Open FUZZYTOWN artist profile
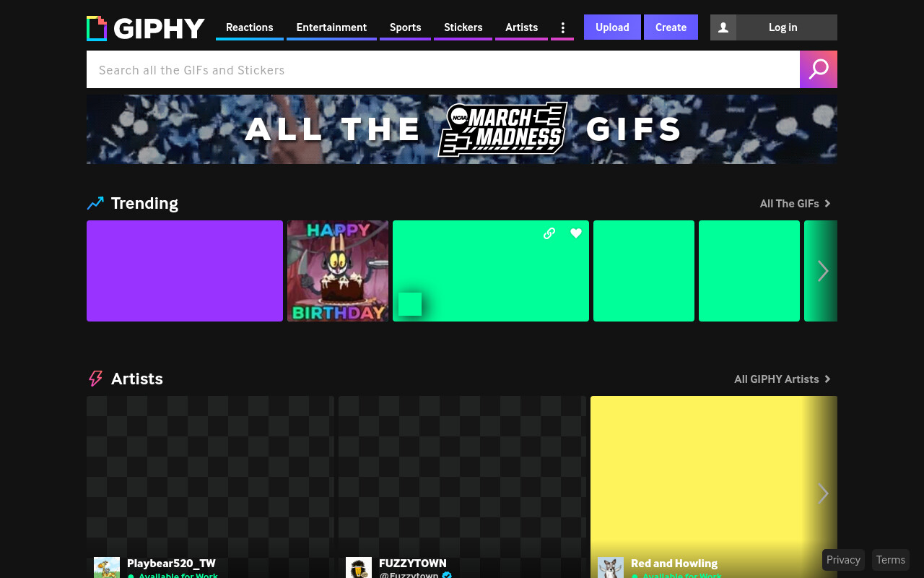 413,563
